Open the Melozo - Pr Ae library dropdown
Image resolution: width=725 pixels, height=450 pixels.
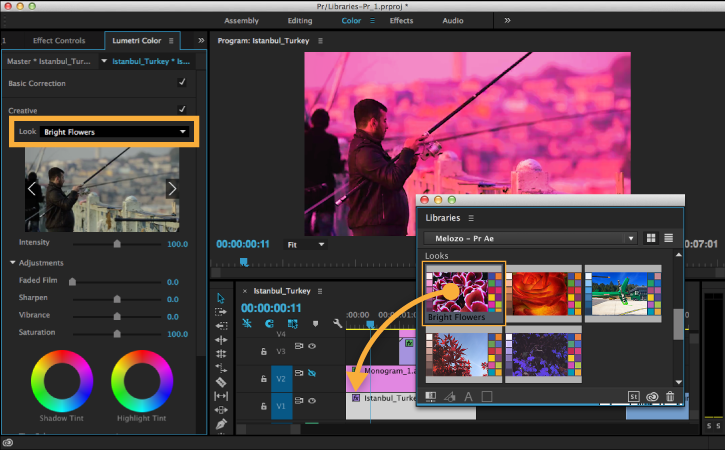coord(530,238)
